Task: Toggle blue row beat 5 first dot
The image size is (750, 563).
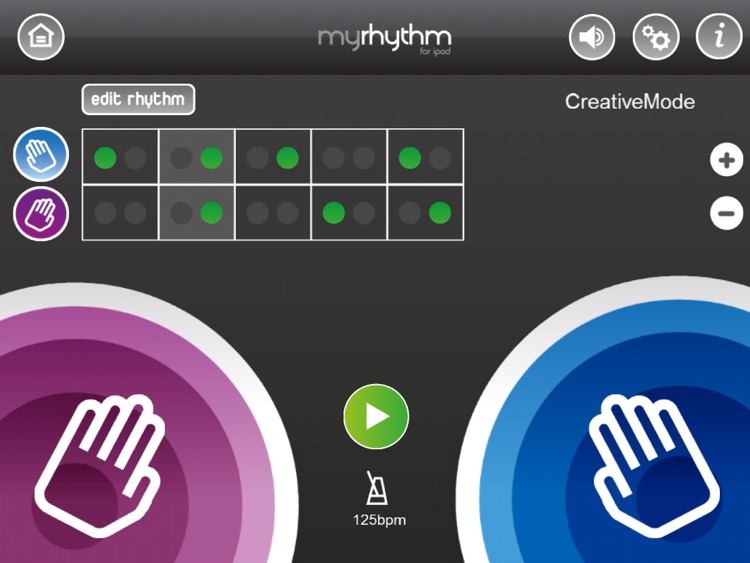Action: 410,158
